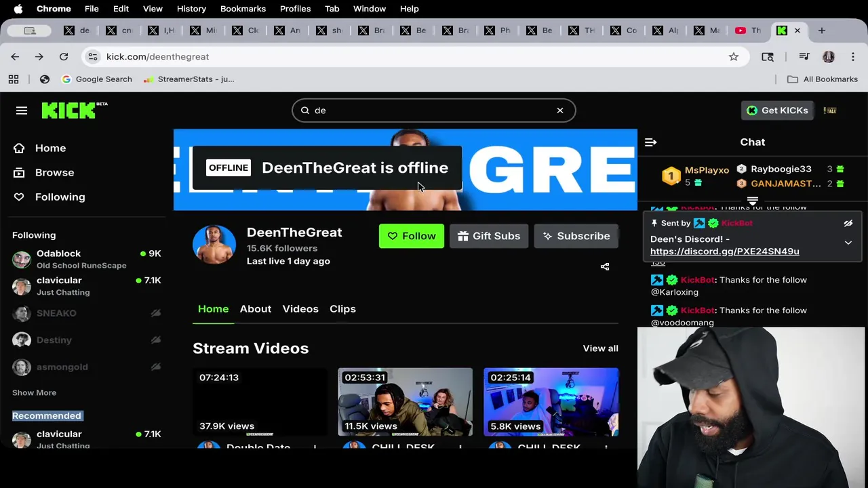Viewport: 868px width, 488px height.
Task: Click the Gift Subs button
Action: point(489,236)
